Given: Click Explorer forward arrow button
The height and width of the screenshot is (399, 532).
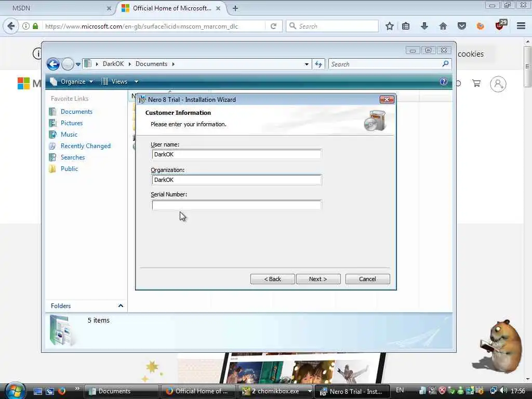Looking at the screenshot, I should pos(68,64).
